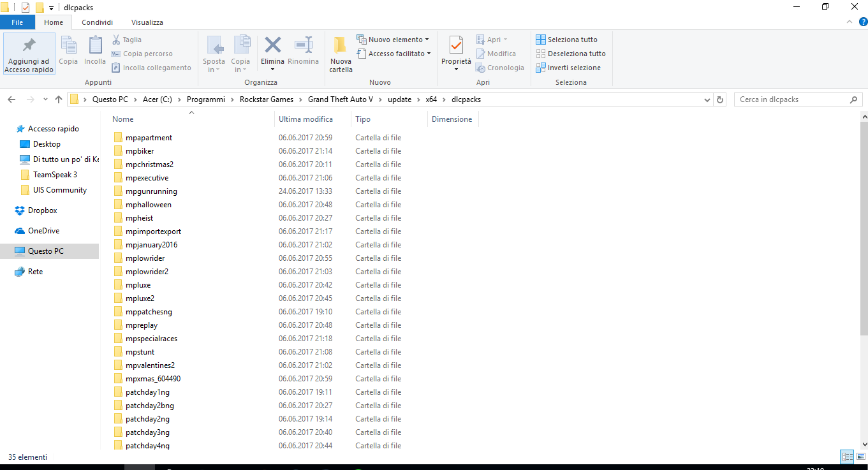Click the Incolla (Paste) icon
This screenshot has height=470, width=868.
pos(94,52)
